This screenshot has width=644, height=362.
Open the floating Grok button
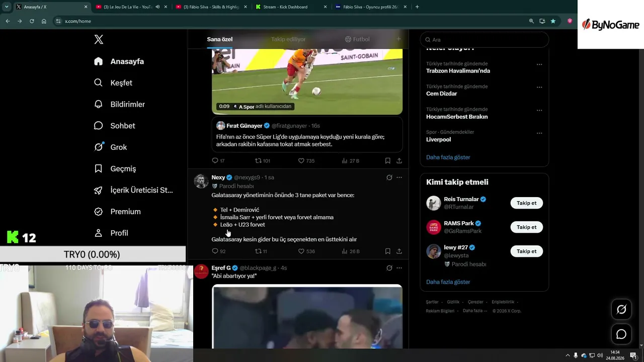(621, 310)
